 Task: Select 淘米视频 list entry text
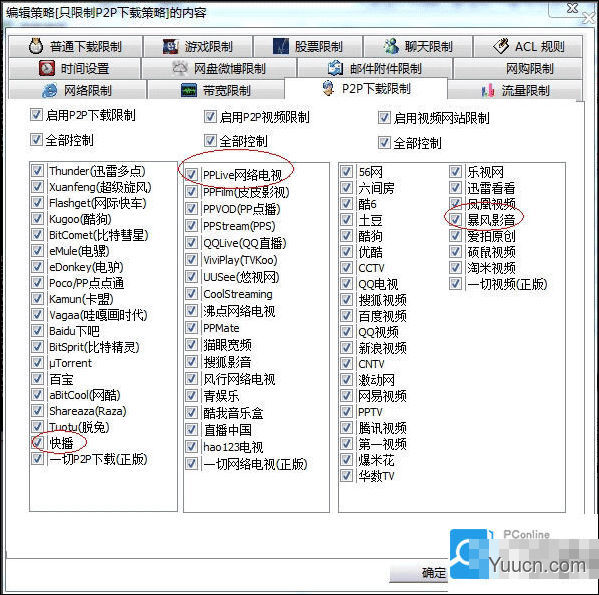[x=491, y=268]
